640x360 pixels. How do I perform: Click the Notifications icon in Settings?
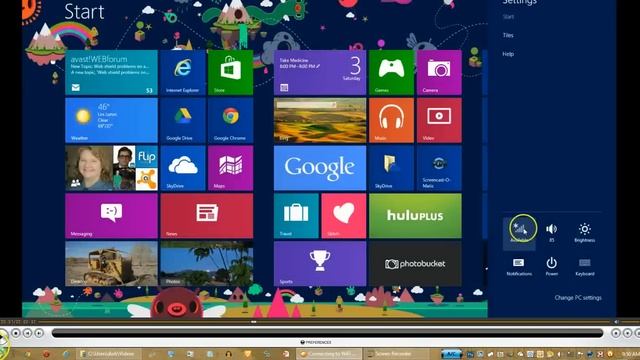click(519, 267)
